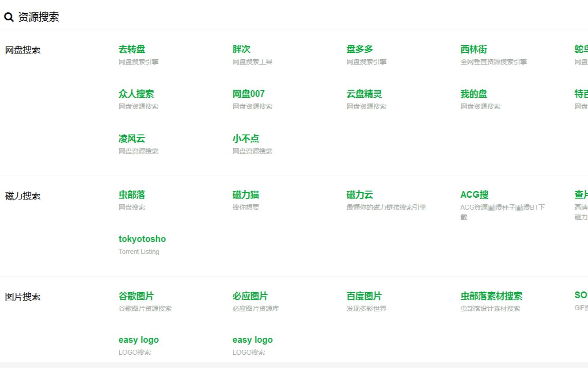Click the 资源搜索 page heading

[38, 17]
